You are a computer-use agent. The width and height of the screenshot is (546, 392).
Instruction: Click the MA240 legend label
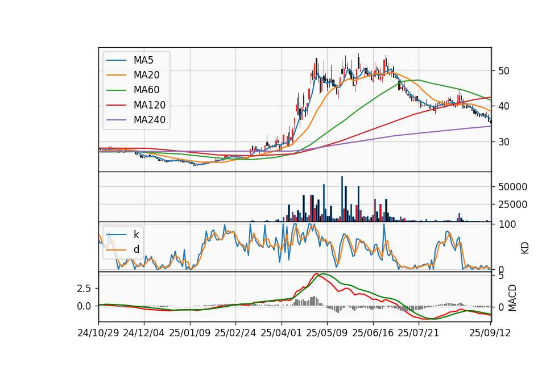(150, 120)
